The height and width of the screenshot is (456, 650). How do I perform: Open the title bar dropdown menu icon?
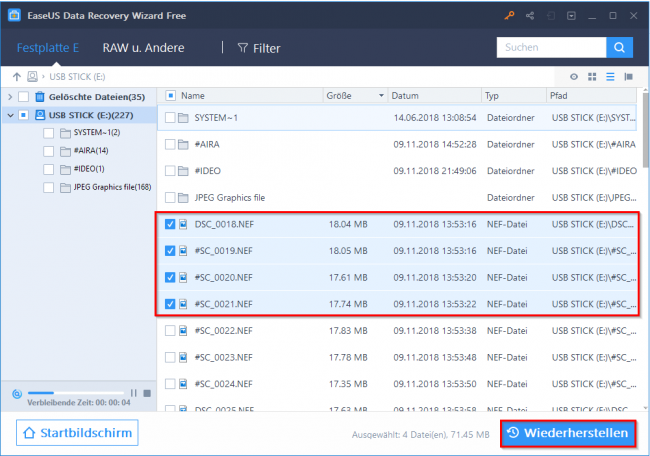[x=571, y=16]
